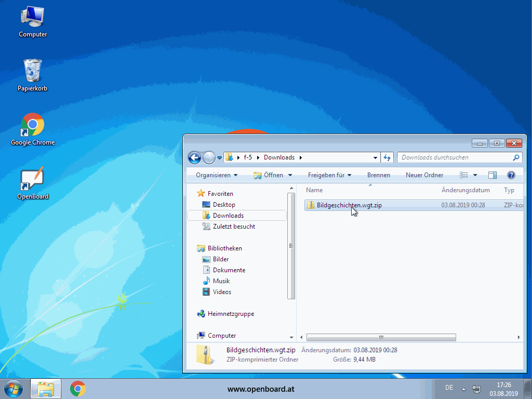The height and width of the screenshot is (399, 532).
Task: Open Windows Explorer from the taskbar
Action: (x=46, y=389)
